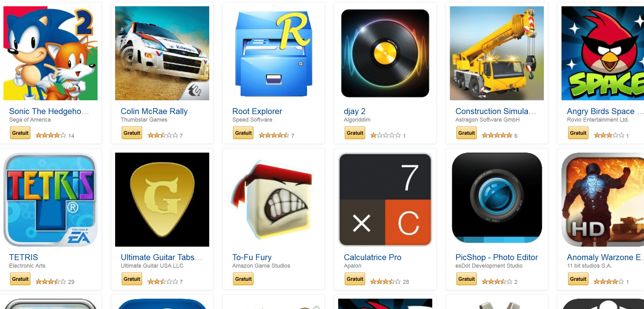
Task: Open Root Explorer blue folder icon
Action: click(x=274, y=53)
